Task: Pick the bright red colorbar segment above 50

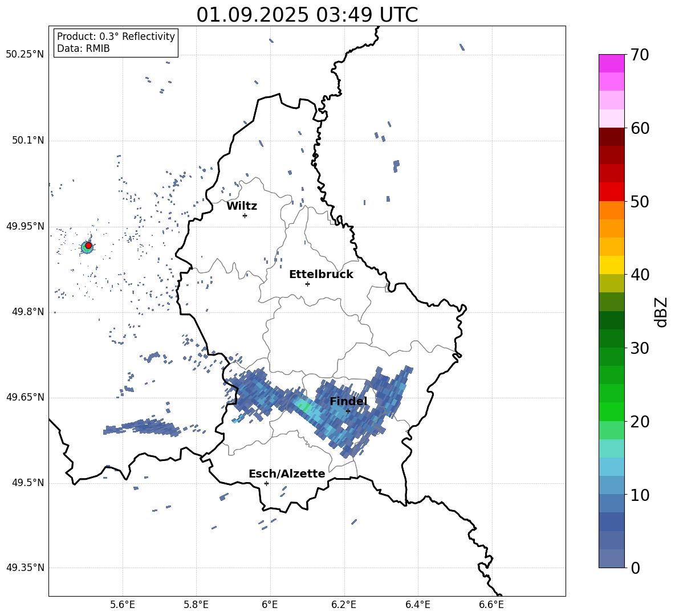Action: point(612,192)
